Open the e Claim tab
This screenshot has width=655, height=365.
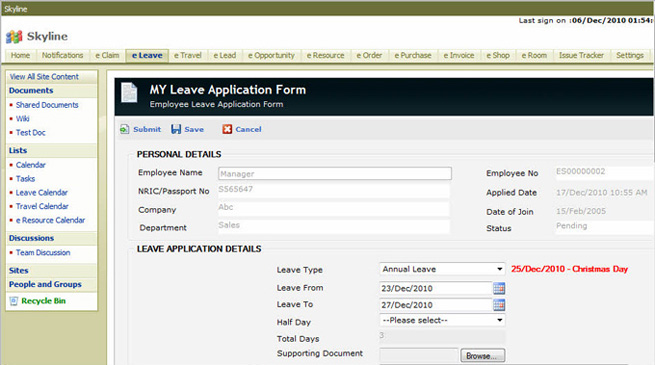[x=107, y=56]
